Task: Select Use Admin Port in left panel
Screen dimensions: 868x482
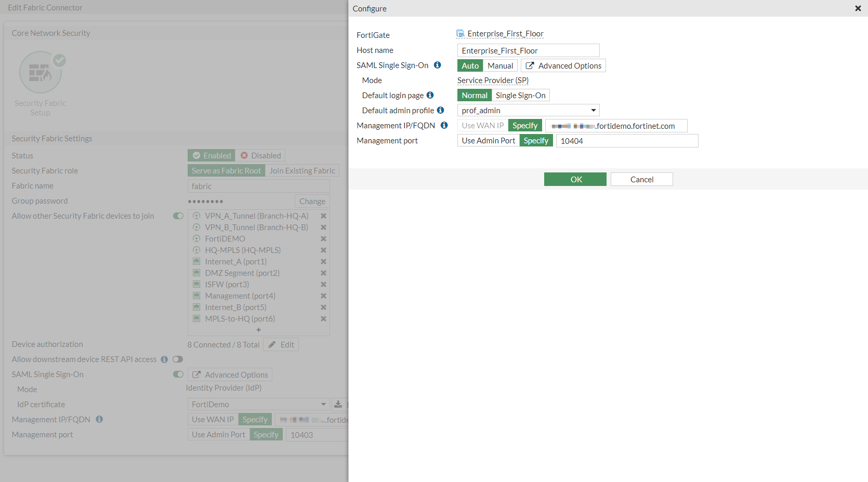Action: point(219,435)
